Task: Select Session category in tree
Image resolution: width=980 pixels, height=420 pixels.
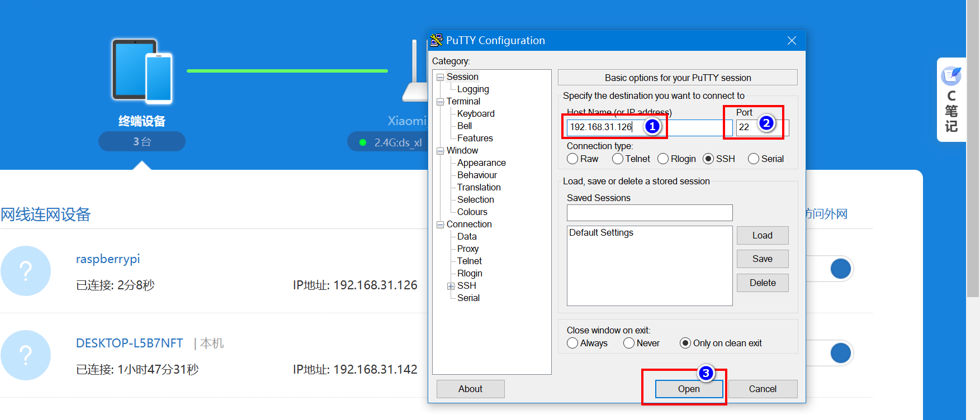Action: (462, 77)
